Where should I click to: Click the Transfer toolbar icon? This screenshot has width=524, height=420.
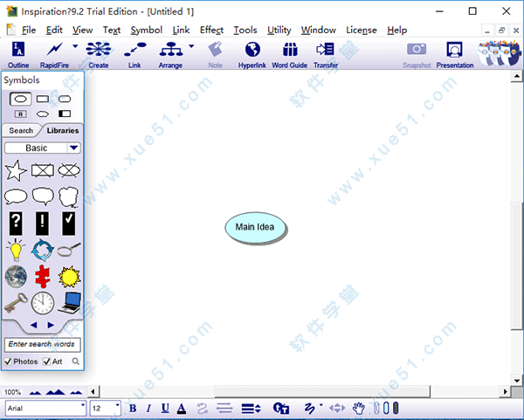click(x=326, y=52)
